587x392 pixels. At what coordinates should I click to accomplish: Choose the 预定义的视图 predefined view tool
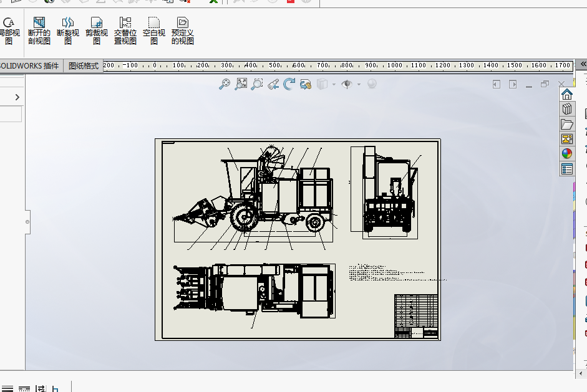(183, 31)
